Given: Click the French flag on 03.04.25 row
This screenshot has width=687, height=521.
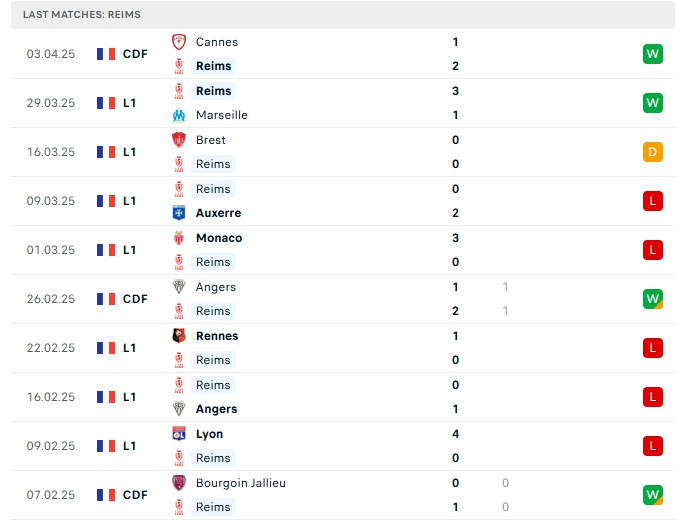Looking at the screenshot, I should point(106,54).
